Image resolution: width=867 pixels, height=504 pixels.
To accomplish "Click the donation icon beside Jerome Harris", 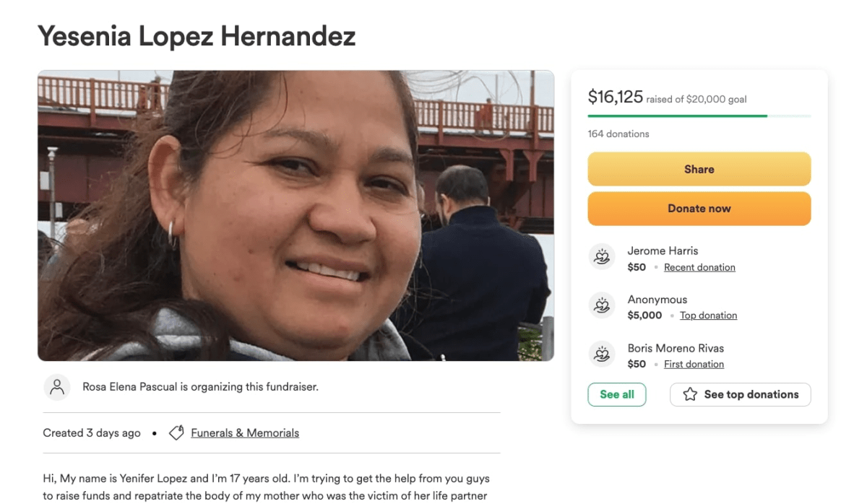I will [x=601, y=256].
